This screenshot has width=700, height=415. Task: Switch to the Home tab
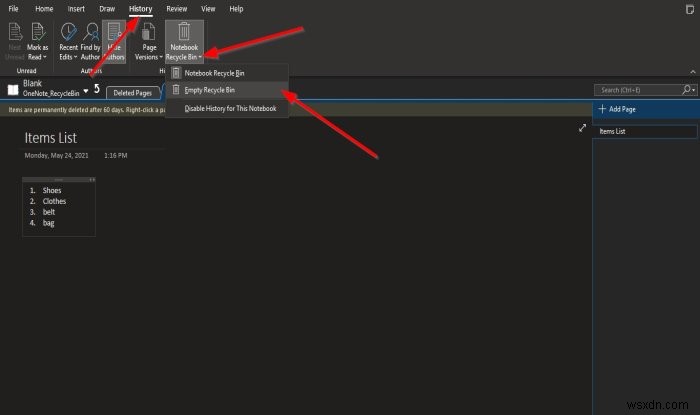coord(44,8)
